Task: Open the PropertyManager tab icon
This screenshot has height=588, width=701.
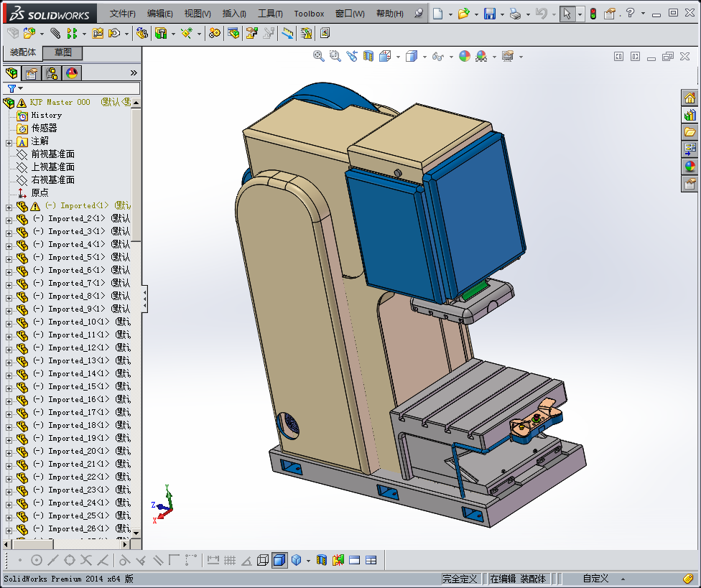Action: coord(31,73)
